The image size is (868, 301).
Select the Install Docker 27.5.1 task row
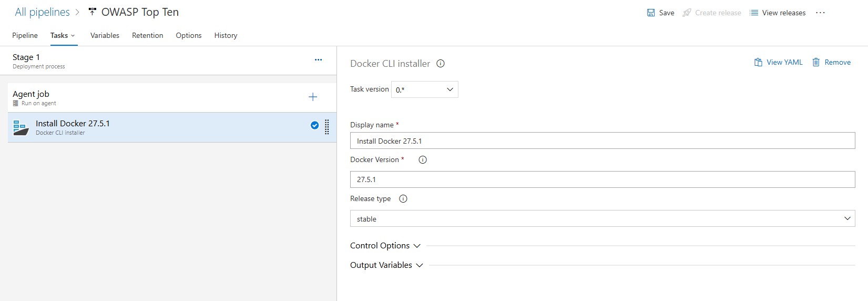[x=172, y=127]
